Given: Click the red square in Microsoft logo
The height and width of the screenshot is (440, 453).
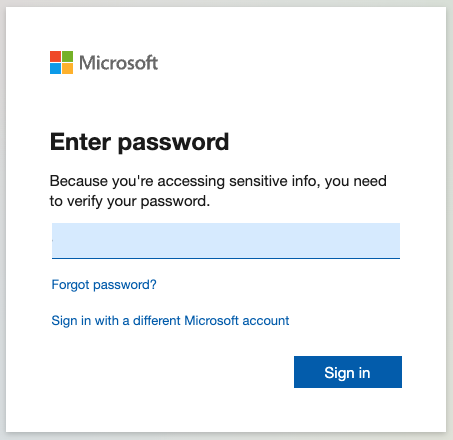Looking at the screenshot, I should pyautogui.click(x=55, y=56).
